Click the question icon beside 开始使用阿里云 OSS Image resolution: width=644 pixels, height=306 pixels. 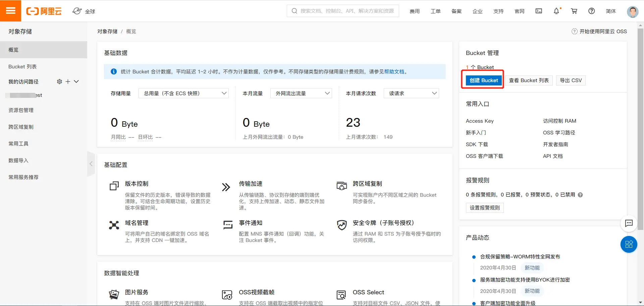tap(575, 32)
